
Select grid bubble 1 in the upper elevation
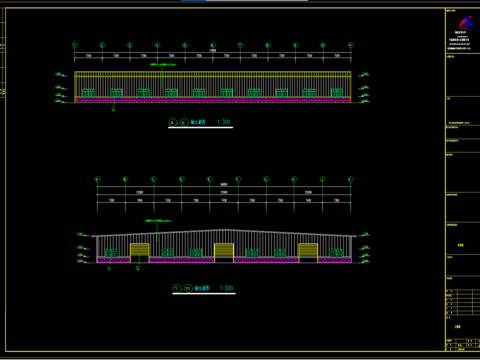click(x=75, y=45)
